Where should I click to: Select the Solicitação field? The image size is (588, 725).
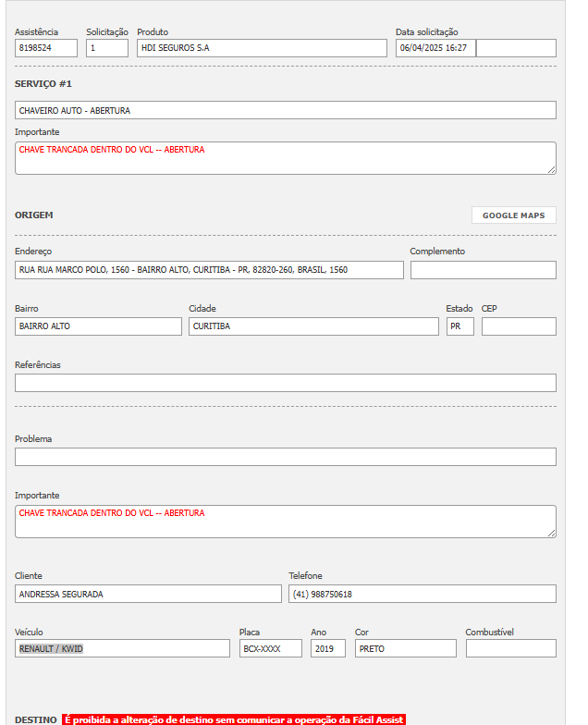pos(107,48)
